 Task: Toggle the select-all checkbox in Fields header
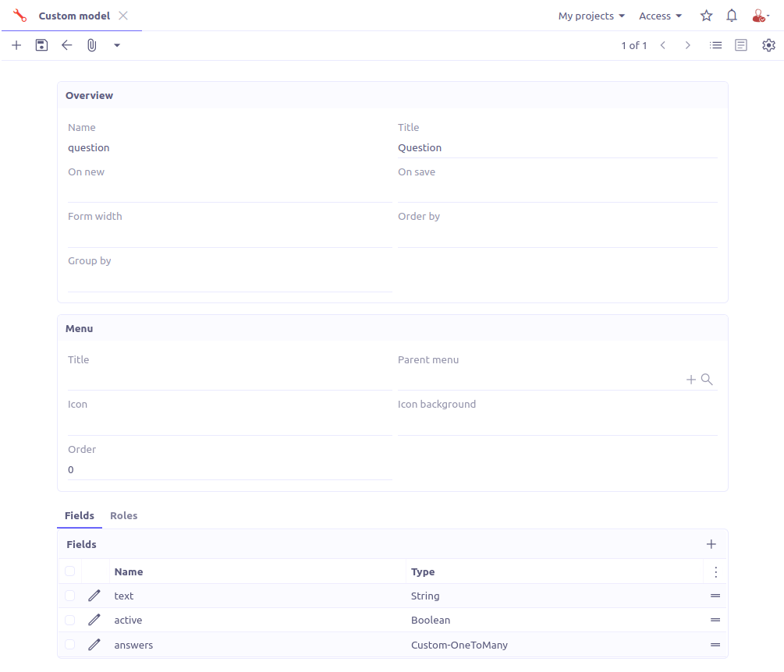[70, 571]
